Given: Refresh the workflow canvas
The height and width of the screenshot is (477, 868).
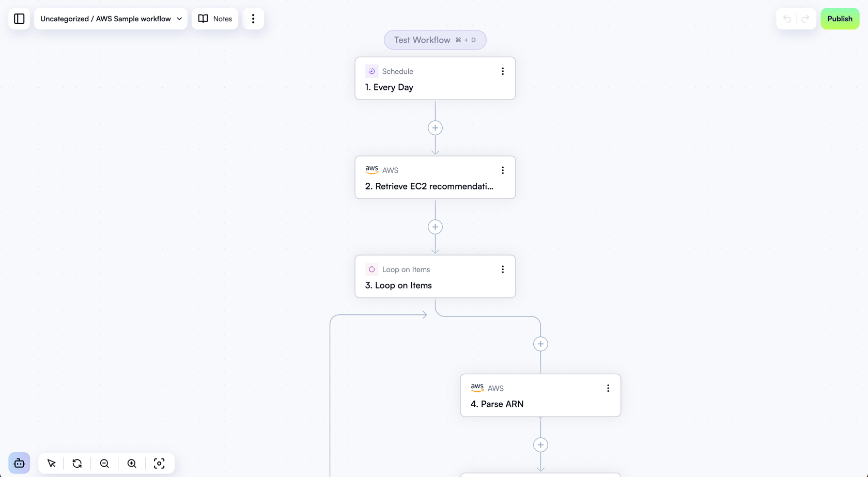Looking at the screenshot, I should (77, 463).
